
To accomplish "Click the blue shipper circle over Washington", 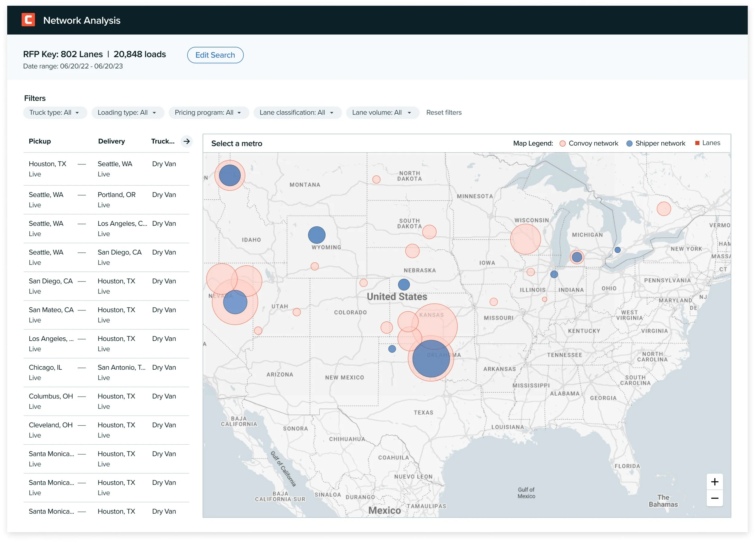I will click(x=230, y=175).
